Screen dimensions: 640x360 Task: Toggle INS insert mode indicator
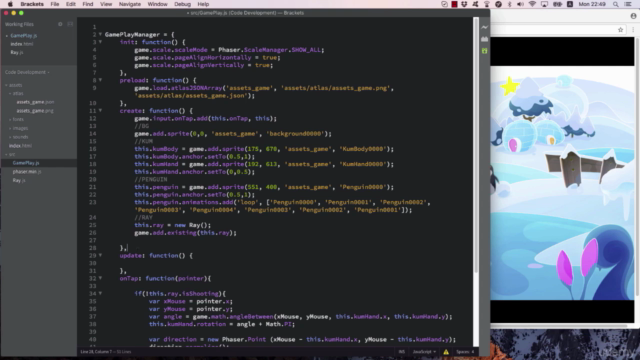pos(402,352)
